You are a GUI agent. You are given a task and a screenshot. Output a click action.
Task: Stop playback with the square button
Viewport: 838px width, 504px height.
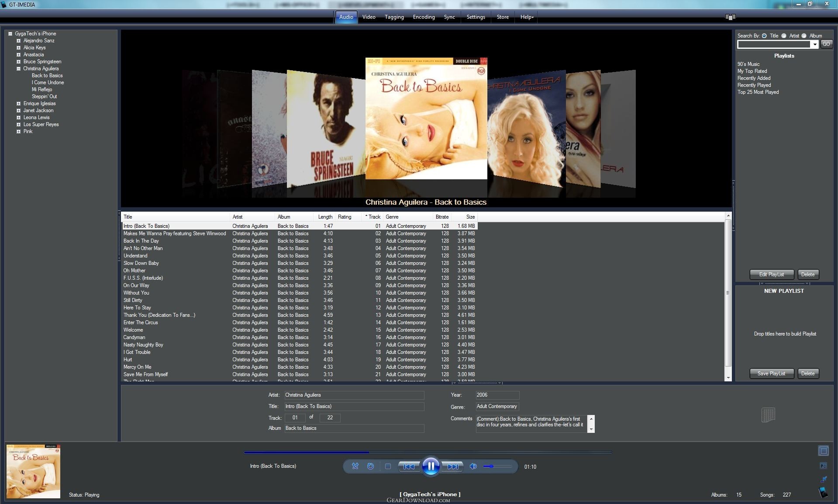[388, 466]
